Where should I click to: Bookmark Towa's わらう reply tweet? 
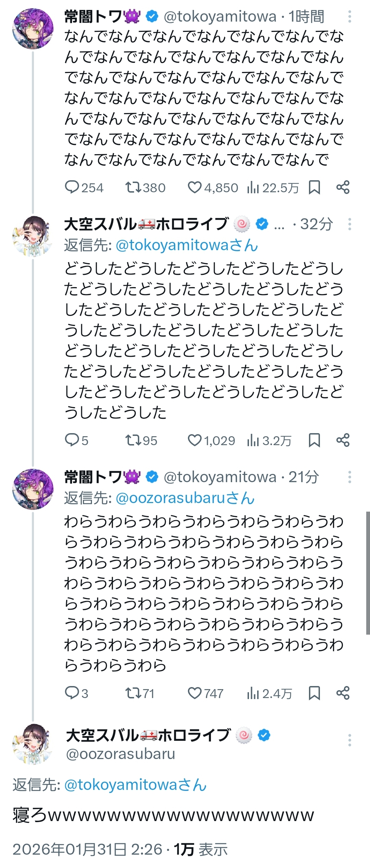(x=314, y=693)
